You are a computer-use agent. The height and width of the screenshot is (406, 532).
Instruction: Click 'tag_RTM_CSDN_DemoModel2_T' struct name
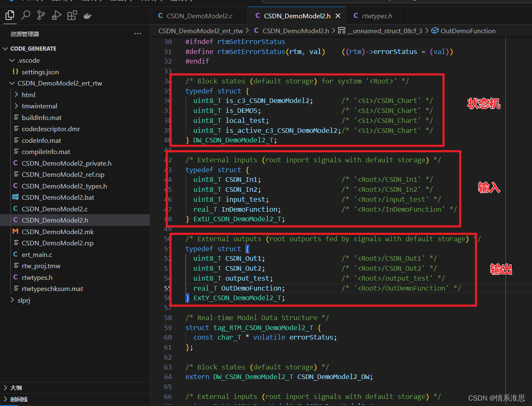[x=264, y=328]
